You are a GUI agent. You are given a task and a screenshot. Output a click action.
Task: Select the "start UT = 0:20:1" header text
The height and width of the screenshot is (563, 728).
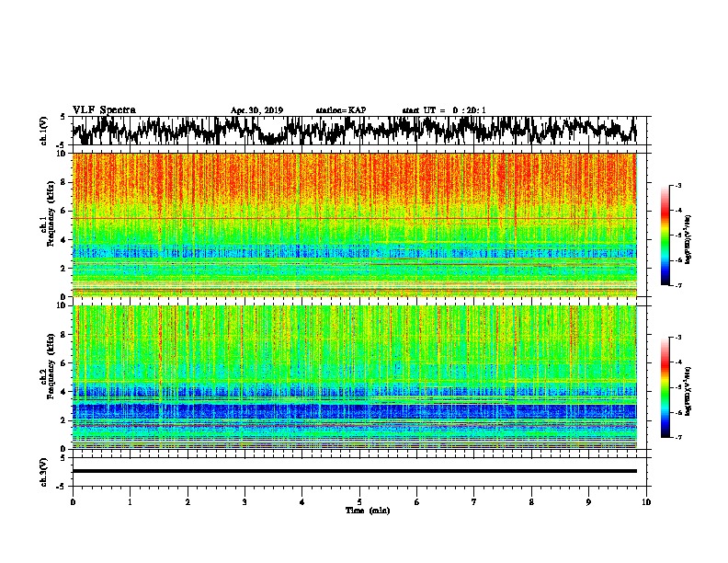pyautogui.click(x=444, y=110)
